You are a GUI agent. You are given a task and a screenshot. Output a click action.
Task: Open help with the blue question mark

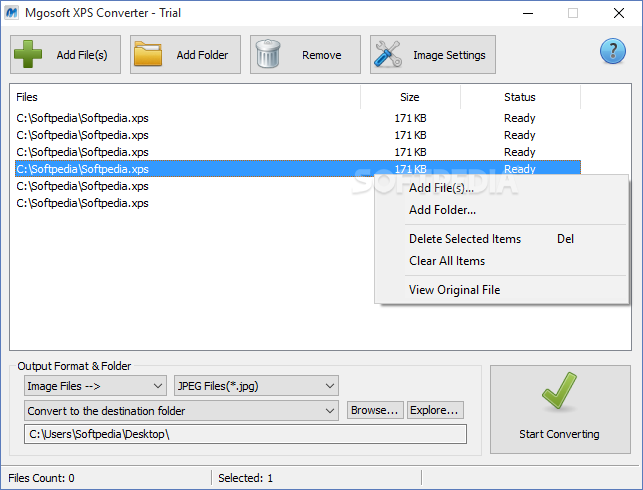click(613, 51)
